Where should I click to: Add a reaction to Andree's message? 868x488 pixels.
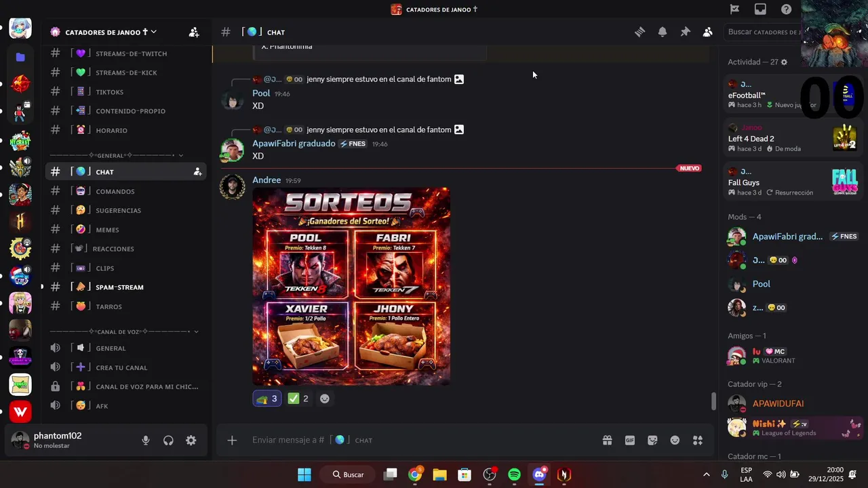(325, 399)
